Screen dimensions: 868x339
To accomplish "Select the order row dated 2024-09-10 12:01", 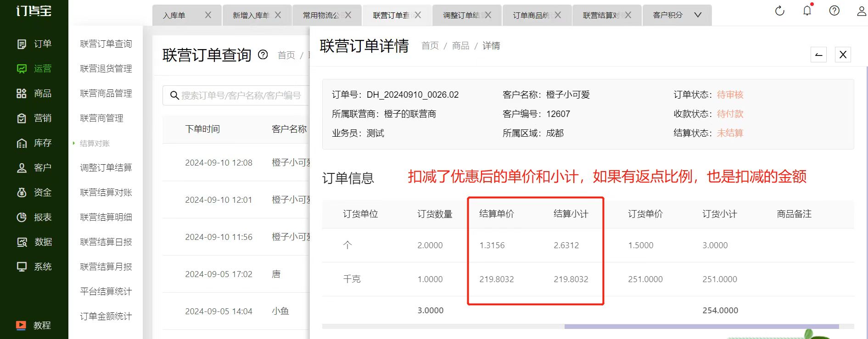I will (236, 200).
